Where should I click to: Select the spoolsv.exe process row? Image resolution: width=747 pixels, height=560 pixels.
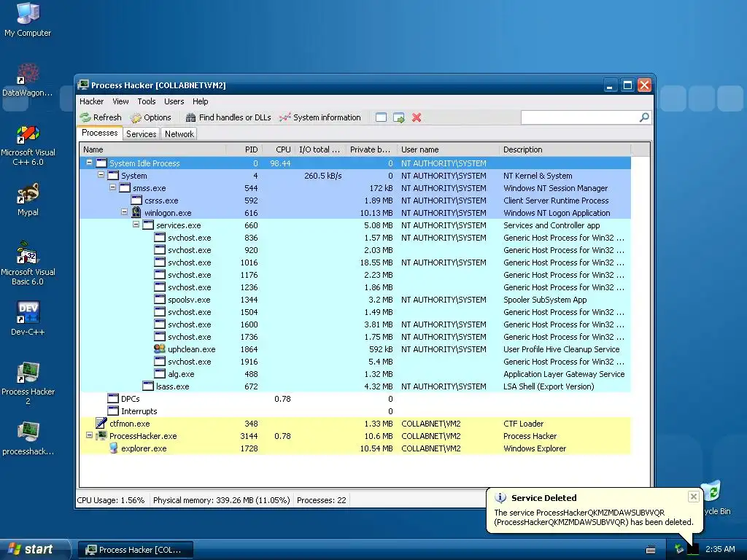coord(355,300)
